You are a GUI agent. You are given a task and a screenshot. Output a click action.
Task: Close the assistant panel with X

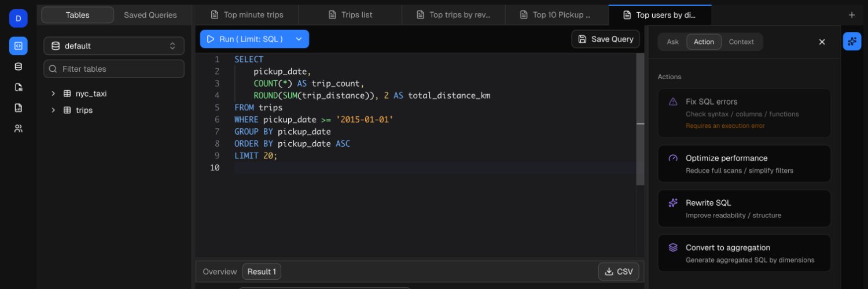tap(822, 42)
